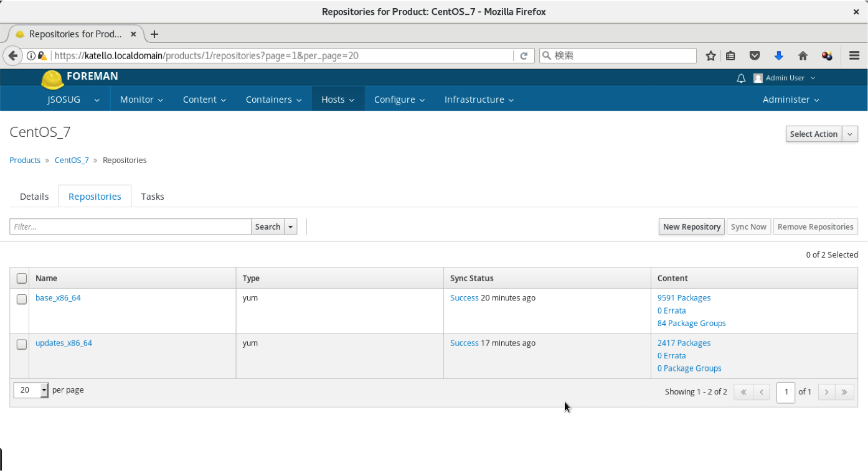Open Success status link for updates_x86_64
The width and height of the screenshot is (868, 471).
click(465, 343)
